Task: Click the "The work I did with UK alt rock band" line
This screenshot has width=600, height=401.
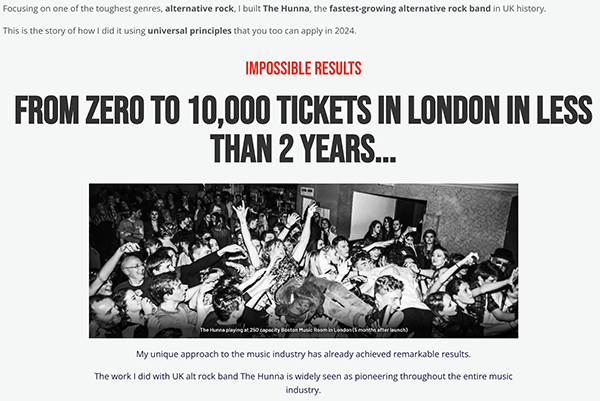Action: (x=303, y=377)
